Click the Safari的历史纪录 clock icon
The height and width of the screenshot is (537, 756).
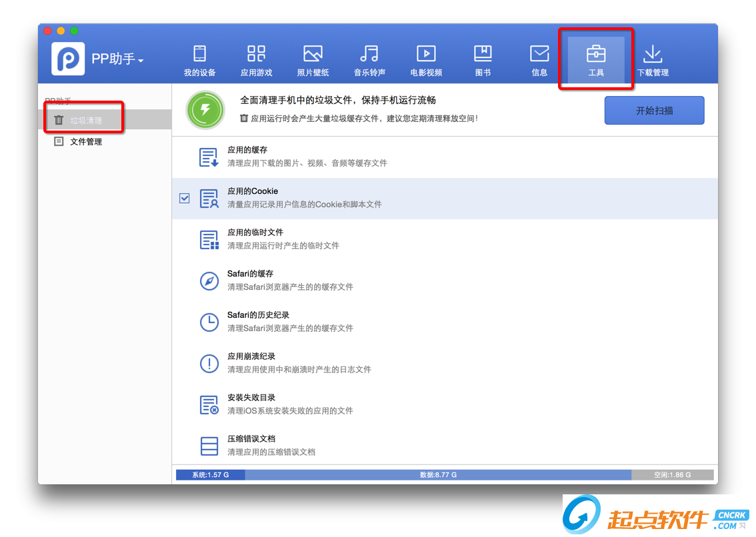(x=209, y=322)
